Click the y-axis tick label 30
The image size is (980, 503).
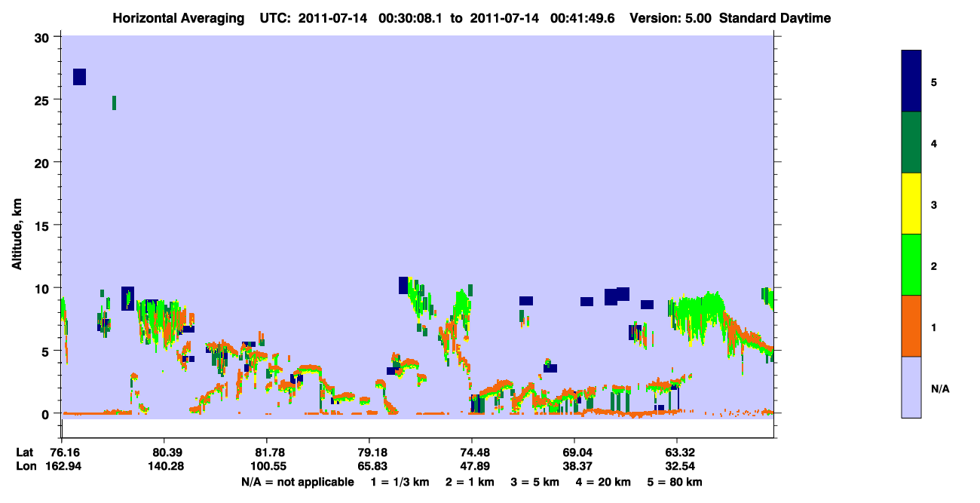tap(43, 38)
